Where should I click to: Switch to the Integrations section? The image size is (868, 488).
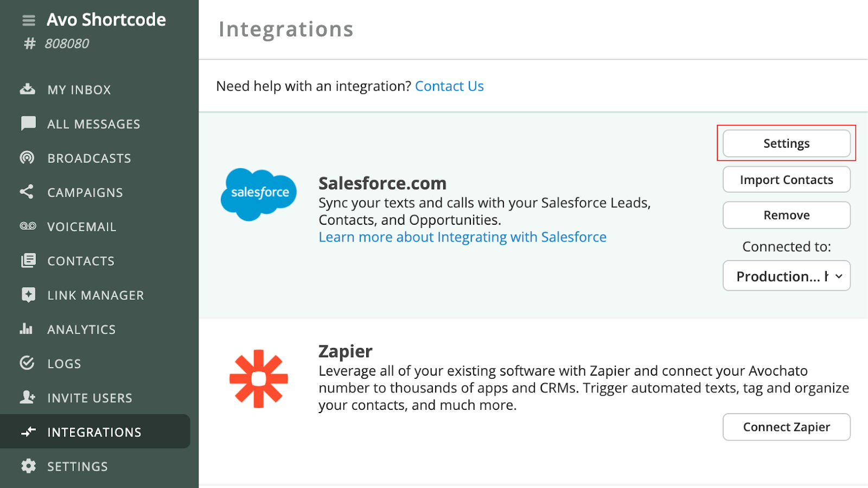94,432
